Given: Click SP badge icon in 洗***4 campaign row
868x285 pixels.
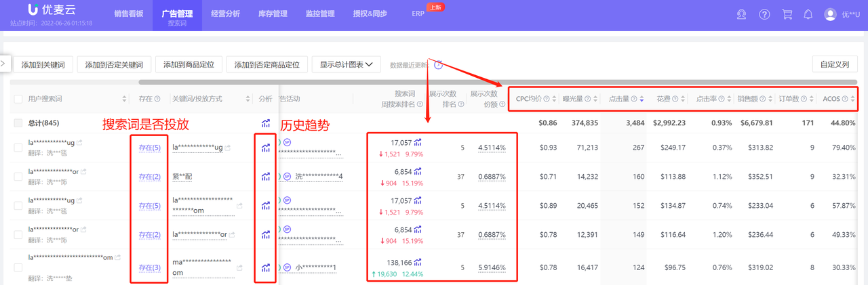Looking at the screenshot, I should tap(287, 176).
